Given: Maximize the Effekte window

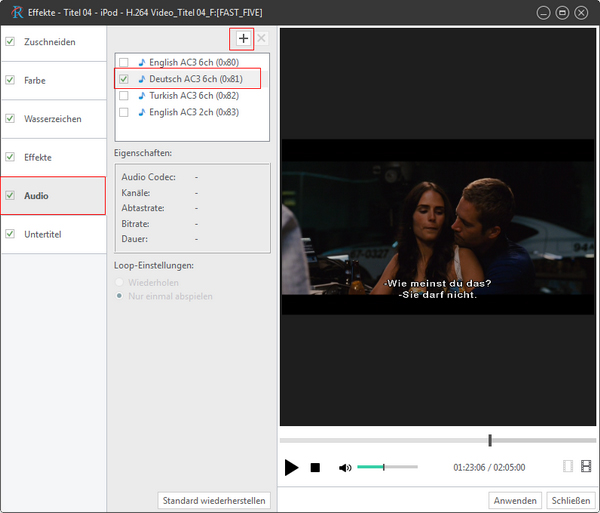Looking at the screenshot, I should coord(562,13).
